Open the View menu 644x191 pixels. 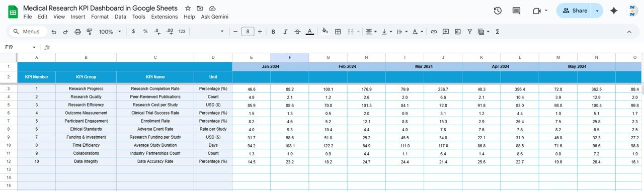click(59, 17)
